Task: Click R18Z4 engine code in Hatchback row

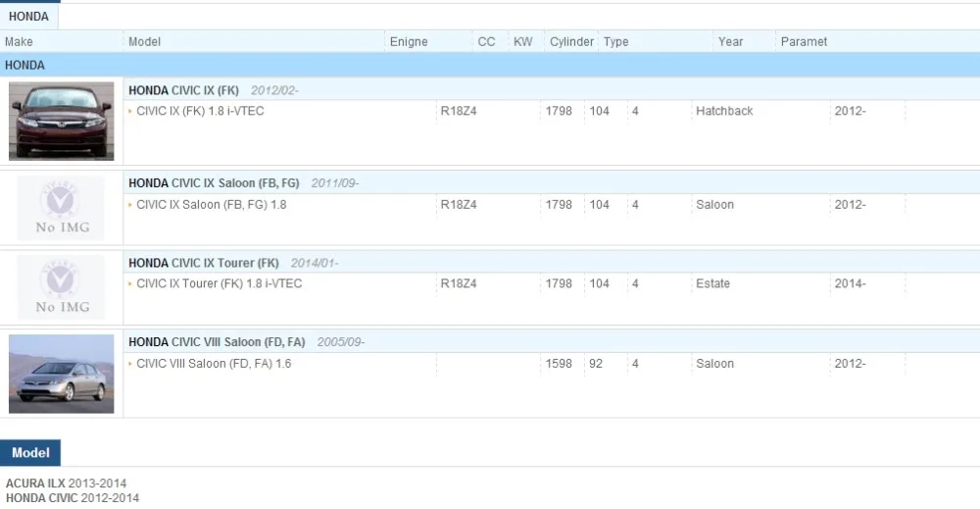Action: 459,111
